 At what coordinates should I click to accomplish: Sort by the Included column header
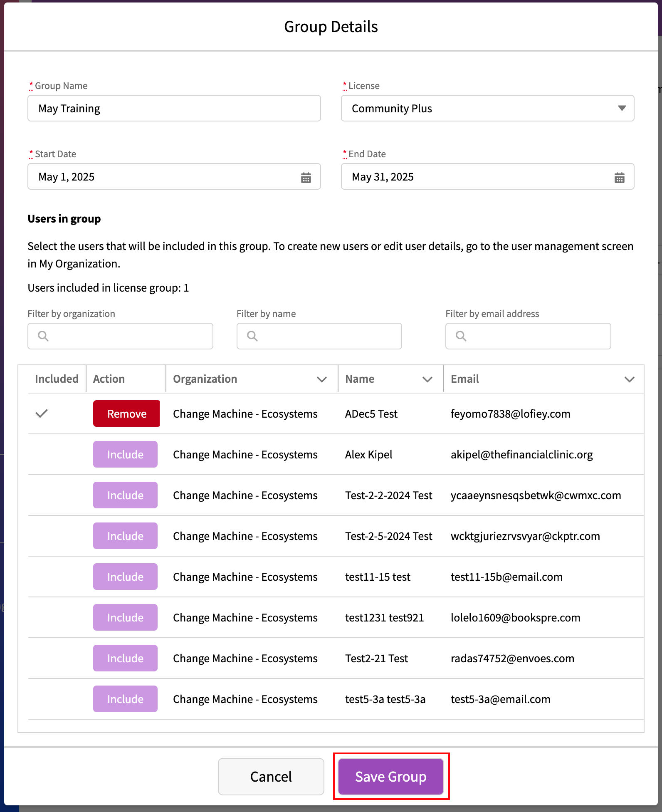coord(57,379)
